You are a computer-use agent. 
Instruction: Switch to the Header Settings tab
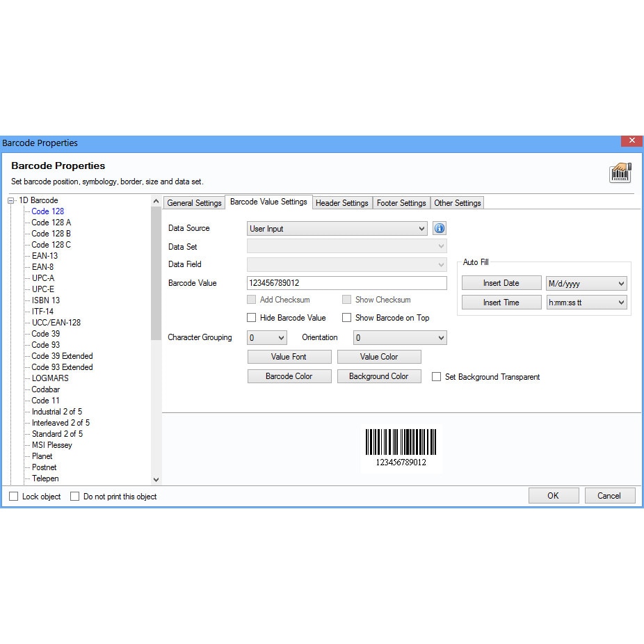342,202
